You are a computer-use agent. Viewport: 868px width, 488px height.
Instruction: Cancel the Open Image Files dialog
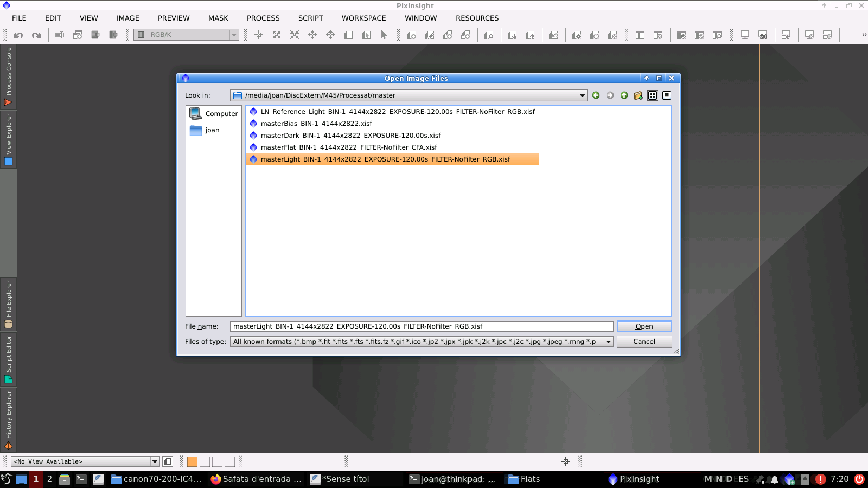click(644, 342)
